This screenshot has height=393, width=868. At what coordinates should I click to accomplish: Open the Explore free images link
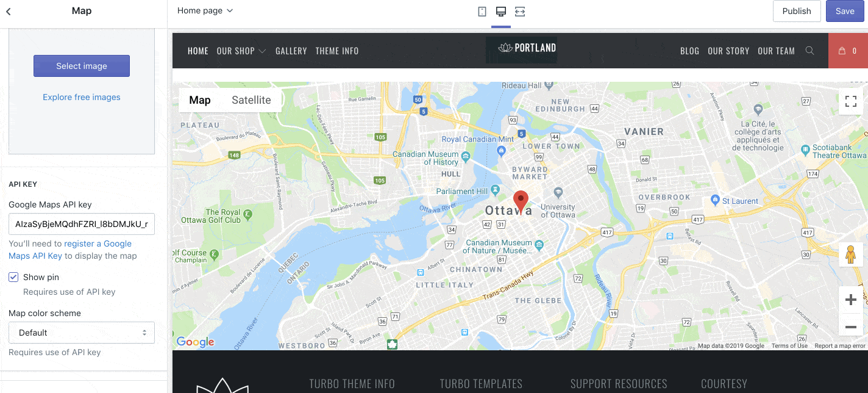82,97
